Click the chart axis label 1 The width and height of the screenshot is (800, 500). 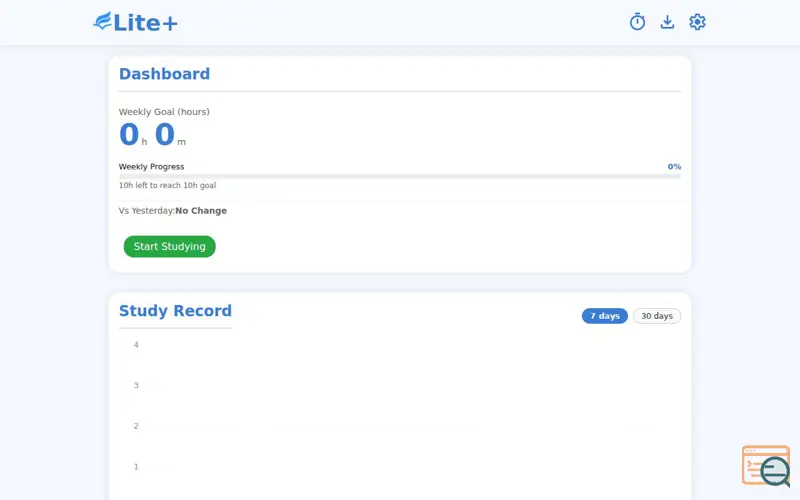point(136,466)
